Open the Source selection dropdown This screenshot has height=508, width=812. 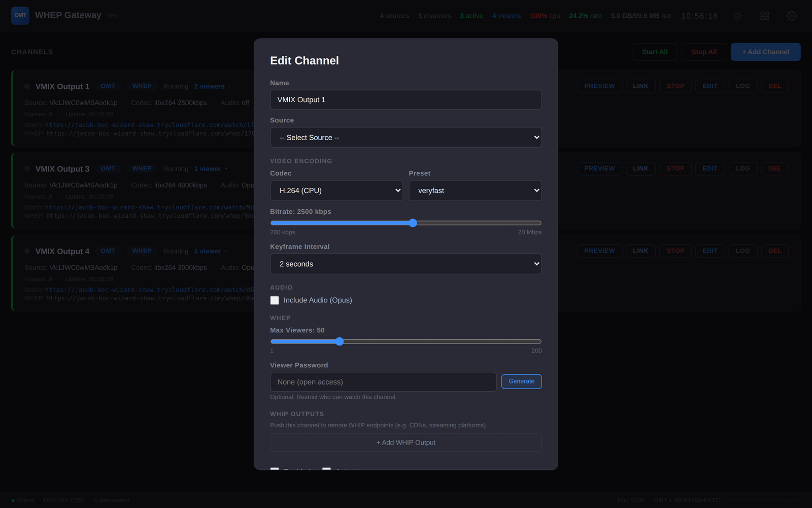pyautogui.click(x=405, y=137)
